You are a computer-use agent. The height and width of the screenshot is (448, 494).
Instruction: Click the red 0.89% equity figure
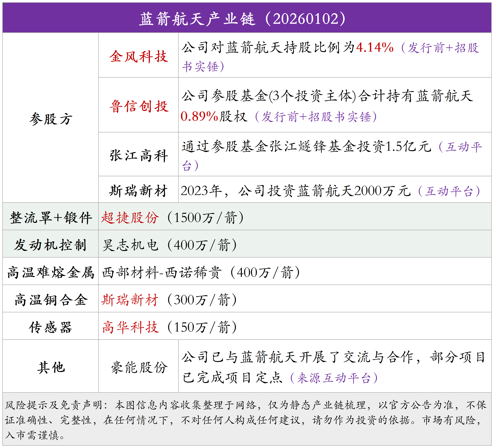(199, 117)
